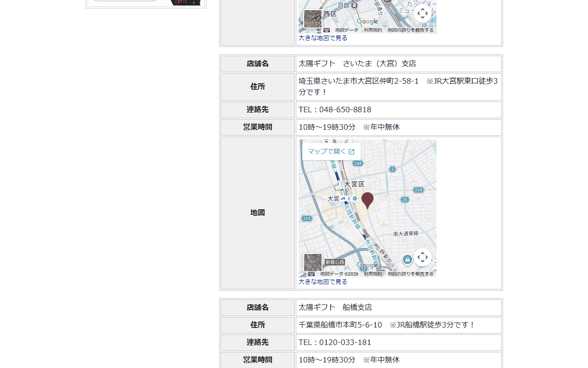Click 地図の誤りを報告する on Omiya map
Image resolution: width=588 pixels, height=368 pixels.
tap(411, 274)
